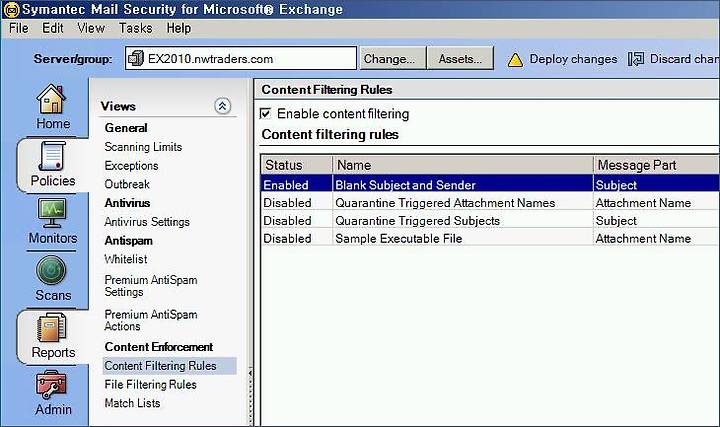Click the Server/group input field

241,58
